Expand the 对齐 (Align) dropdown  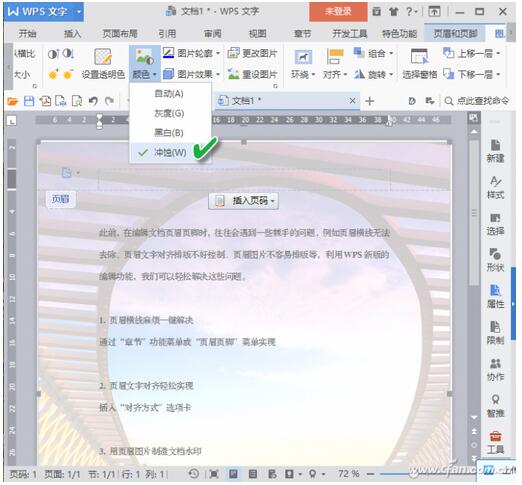[x=335, y=64]
